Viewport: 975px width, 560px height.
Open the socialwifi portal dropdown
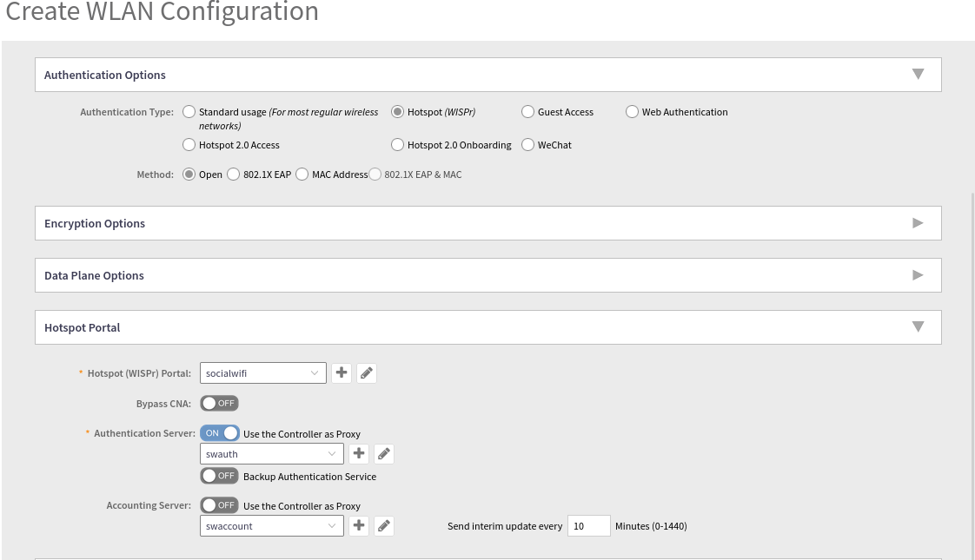click(262, 373)
